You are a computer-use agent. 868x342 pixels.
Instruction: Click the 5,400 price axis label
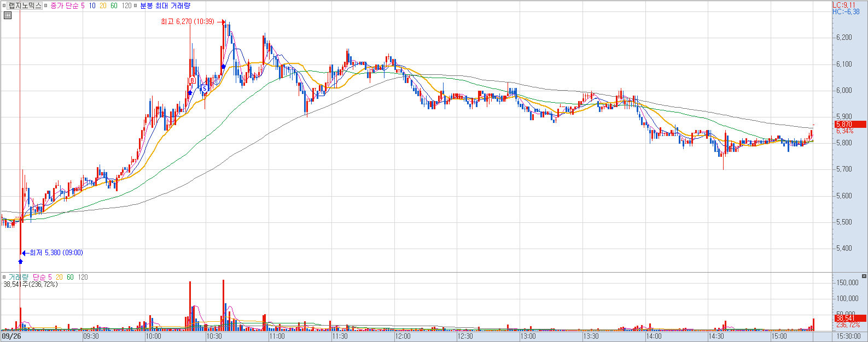tap(844, 249)
